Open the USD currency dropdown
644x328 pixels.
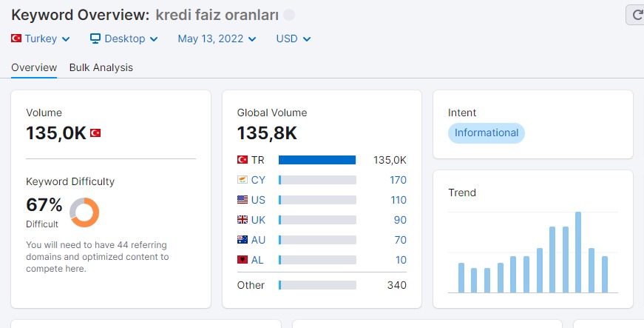[x=294, y=39]
